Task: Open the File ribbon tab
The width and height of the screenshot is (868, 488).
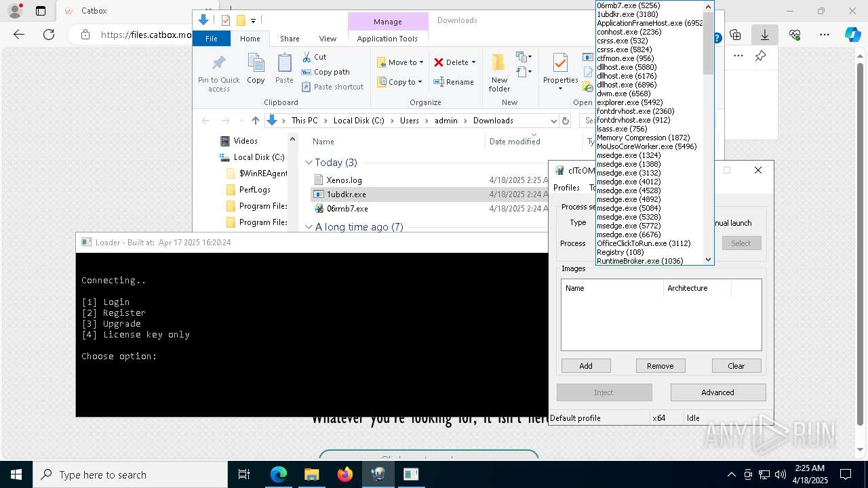Action: (x=212, y=39)
